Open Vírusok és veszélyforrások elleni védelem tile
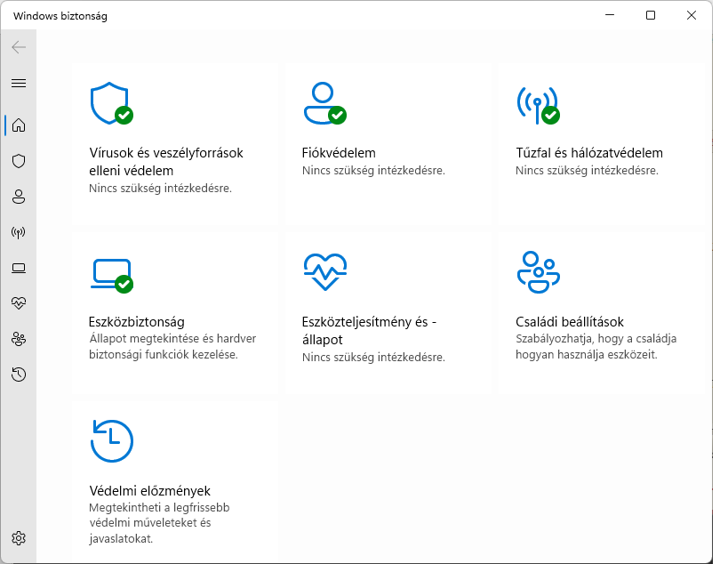The height and width of the screenshot is (564, 728). (175, 143)
